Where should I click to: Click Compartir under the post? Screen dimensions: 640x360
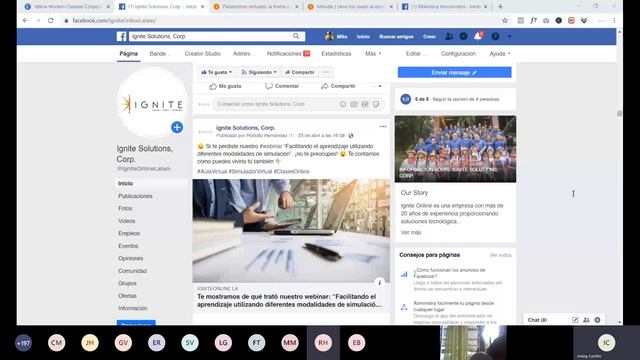pos(338,86)
